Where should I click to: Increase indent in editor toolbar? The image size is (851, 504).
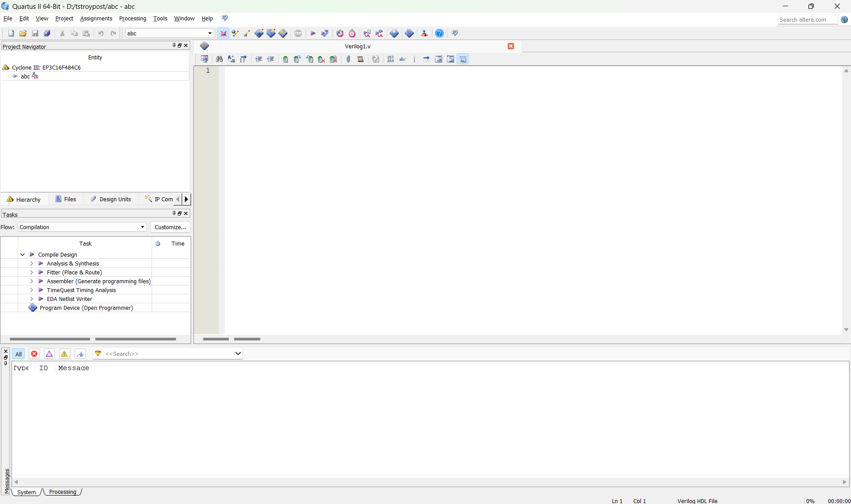click(x=259, y=59)
